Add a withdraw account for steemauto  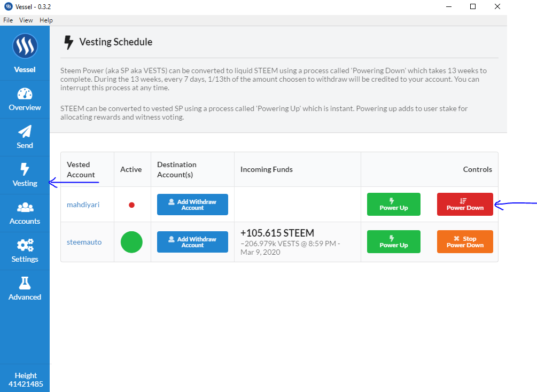pyautogui.click(x=192, y=242)
